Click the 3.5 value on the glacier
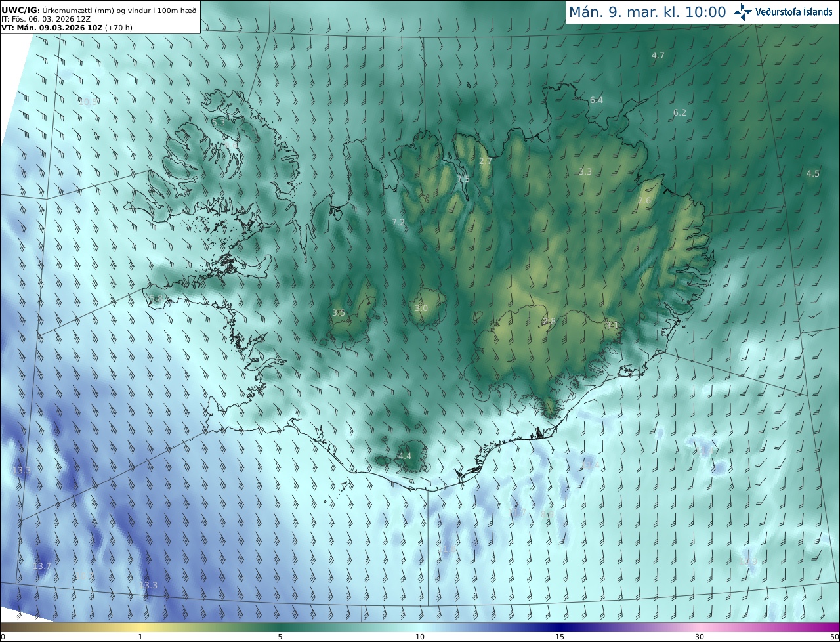 tap(339, 313)
